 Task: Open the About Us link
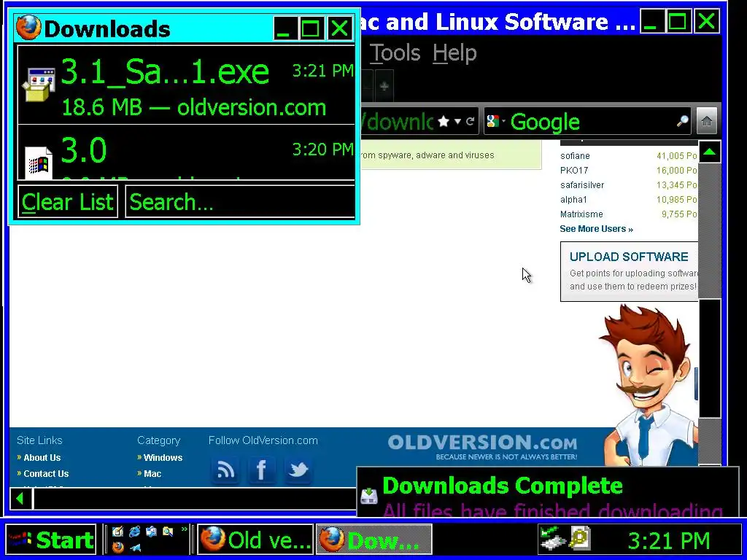(42, 458)
